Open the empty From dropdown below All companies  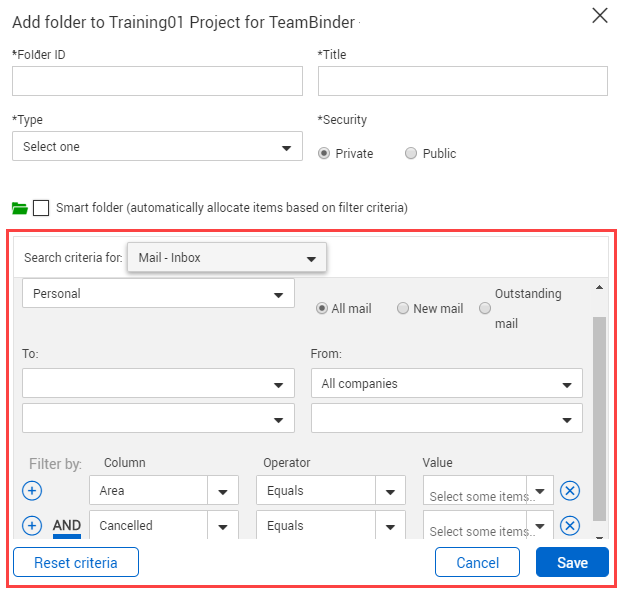(x=447, y=418)
